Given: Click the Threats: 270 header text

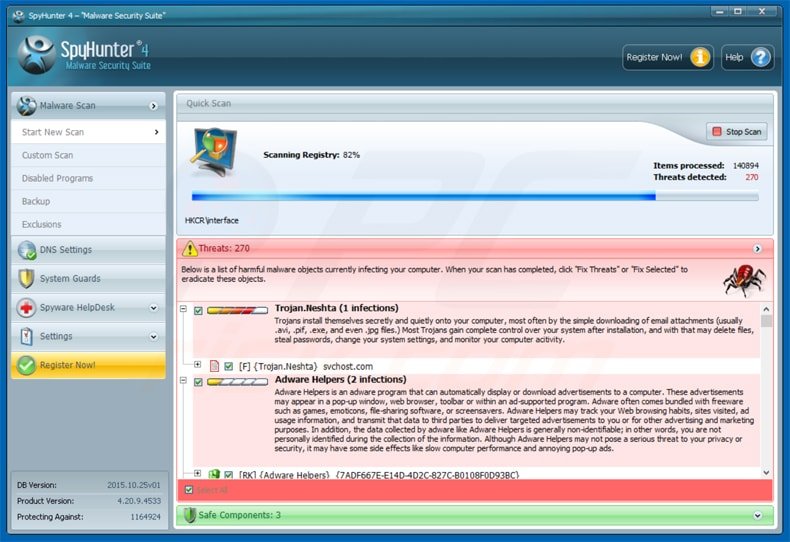Looking at the screenshot, I should click(224, 248).
